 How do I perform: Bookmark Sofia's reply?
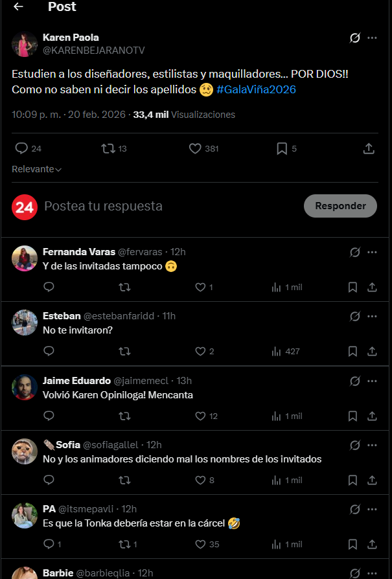pyautogui.click(x=352, y=481)
